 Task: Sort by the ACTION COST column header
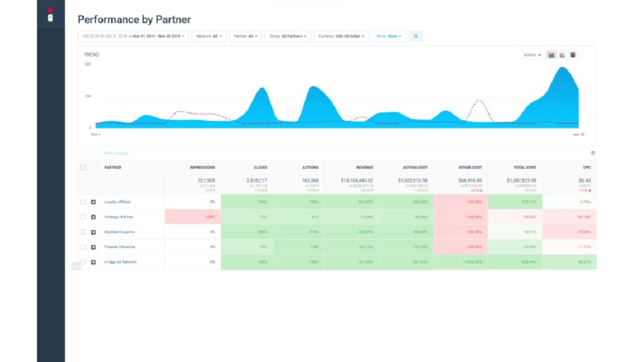pyautogui.click(x=415, y=167)
